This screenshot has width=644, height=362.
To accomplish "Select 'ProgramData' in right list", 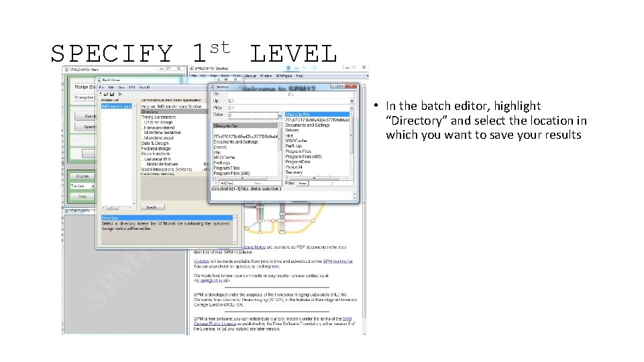I will [x=298, y=162].
